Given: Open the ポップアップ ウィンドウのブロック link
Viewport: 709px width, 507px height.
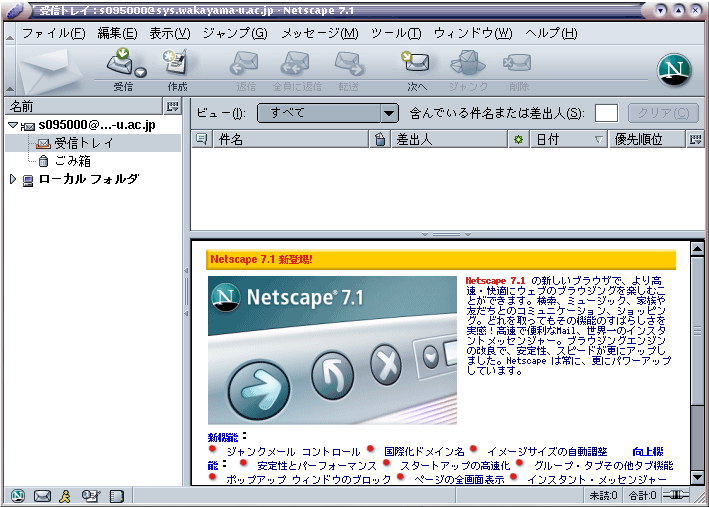Looking at the screenshot, I should pos(308,479).
